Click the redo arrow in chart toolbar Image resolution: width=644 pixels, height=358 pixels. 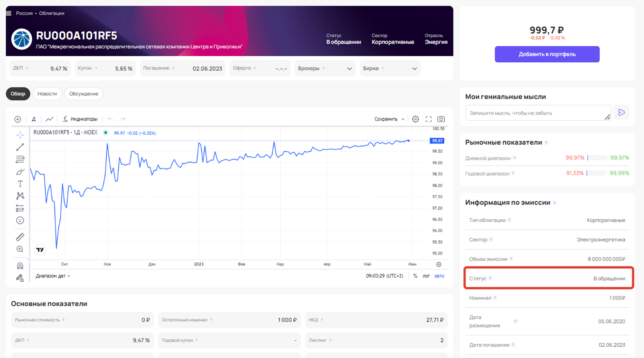(123, 119)
